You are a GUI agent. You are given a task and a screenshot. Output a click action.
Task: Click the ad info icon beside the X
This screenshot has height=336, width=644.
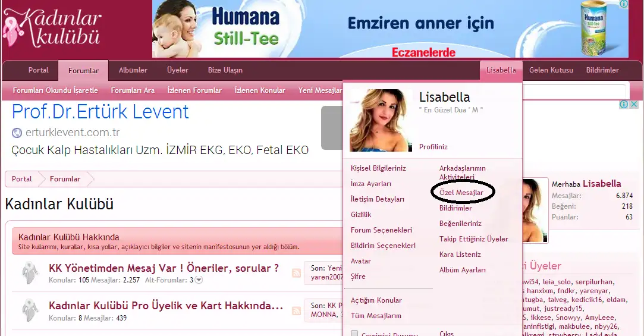pos(624,105)
